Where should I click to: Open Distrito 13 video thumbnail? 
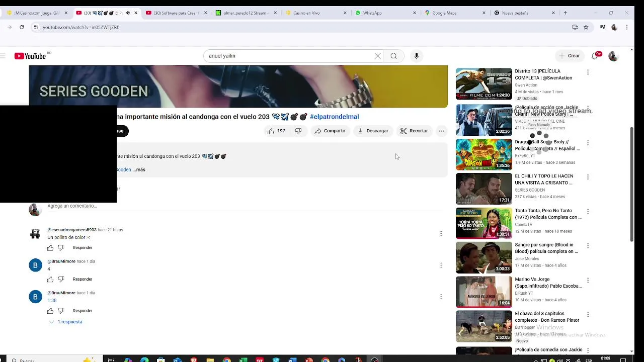(484, 84)
